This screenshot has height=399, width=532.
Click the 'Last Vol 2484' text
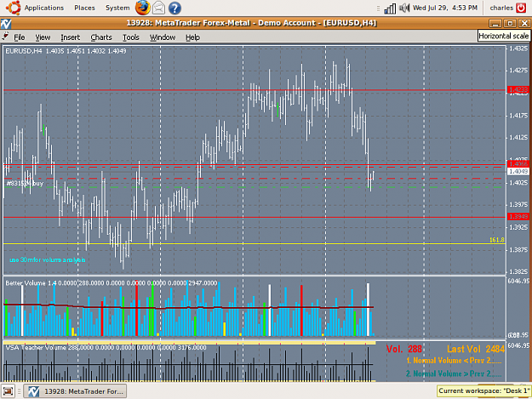click(x=476, y=349)
